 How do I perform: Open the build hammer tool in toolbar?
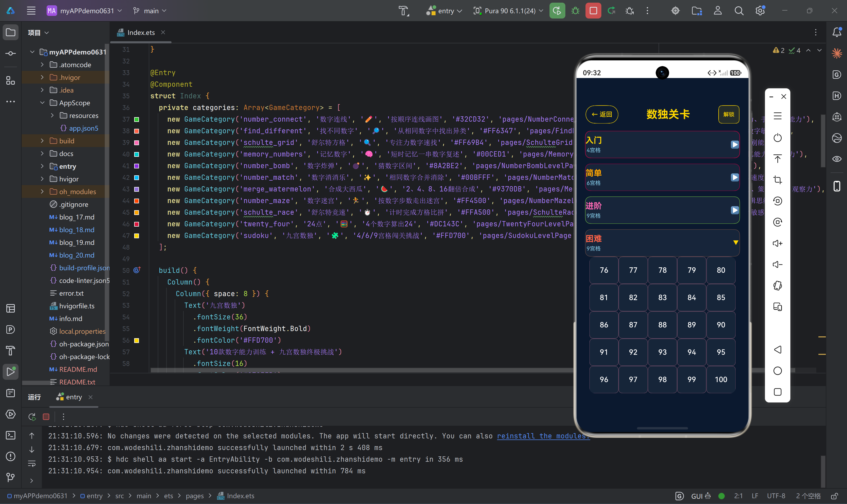(403, 11)
